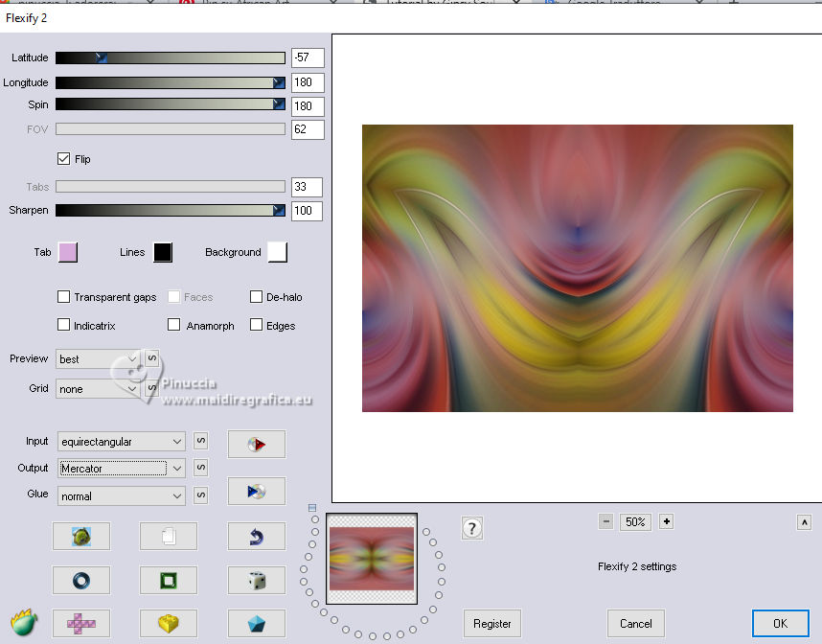Click the green square frame icon button
The width and height of the screenshot is (822, 644).
(169, 580)
